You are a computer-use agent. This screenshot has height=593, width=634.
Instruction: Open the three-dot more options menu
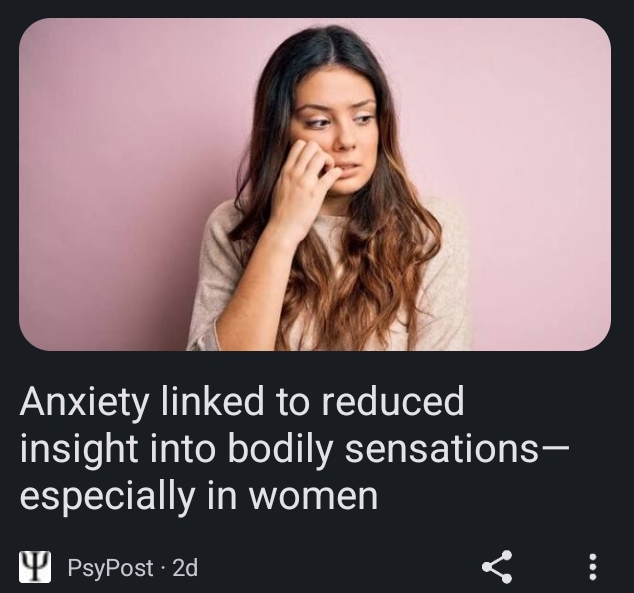click(592, 567)
